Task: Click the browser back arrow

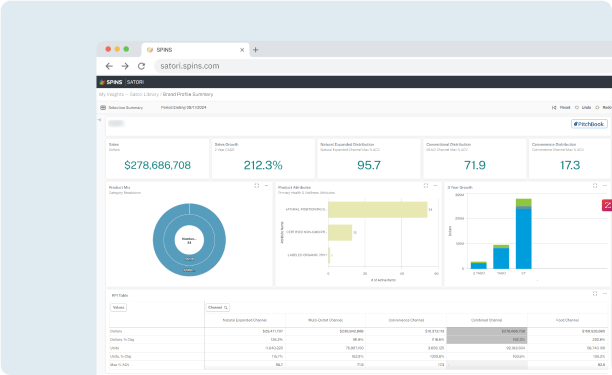Action: tap(109, 66)
